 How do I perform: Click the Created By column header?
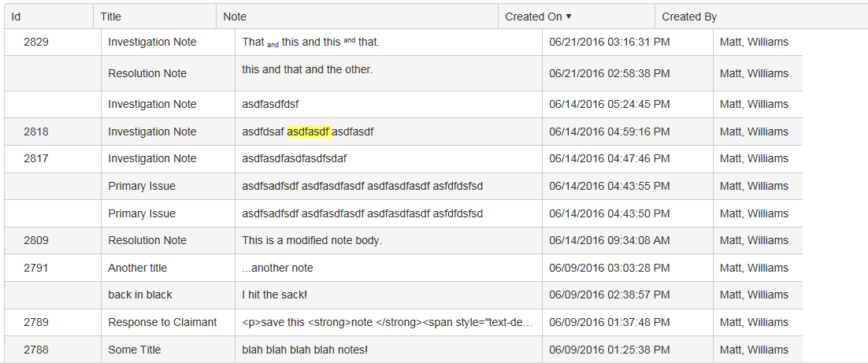click(x=689, y=17)
